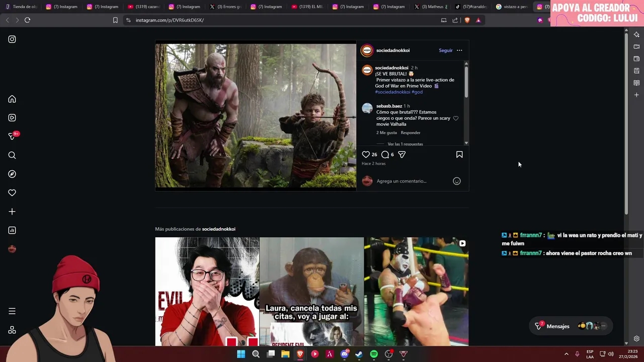Screen dimensions: 644x362
Task: Follow sociedadnokkoi with Seguir button
Action: (x=446, y=50)
